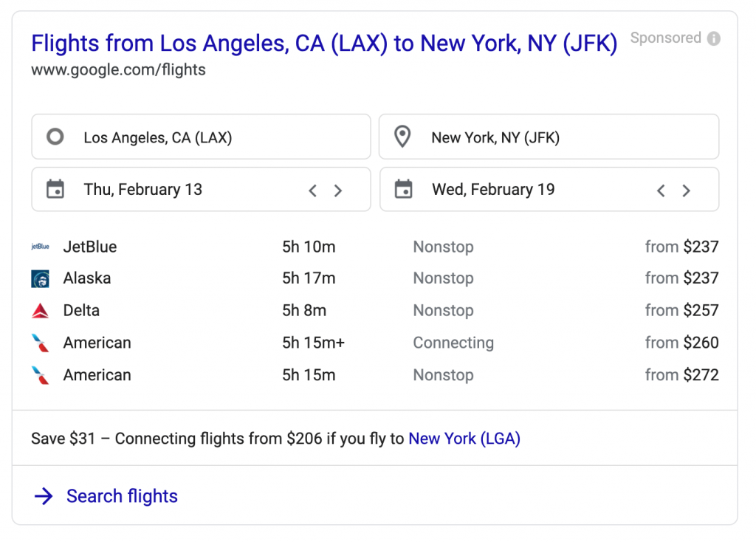Advance departure date to next day

[338, 191]
